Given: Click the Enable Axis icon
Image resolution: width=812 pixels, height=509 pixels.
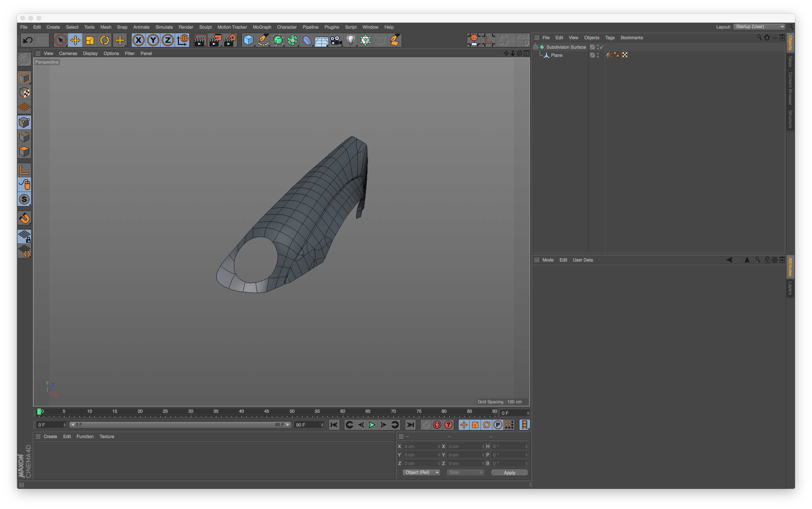Looking at the screenshot, I should (24, 170).
